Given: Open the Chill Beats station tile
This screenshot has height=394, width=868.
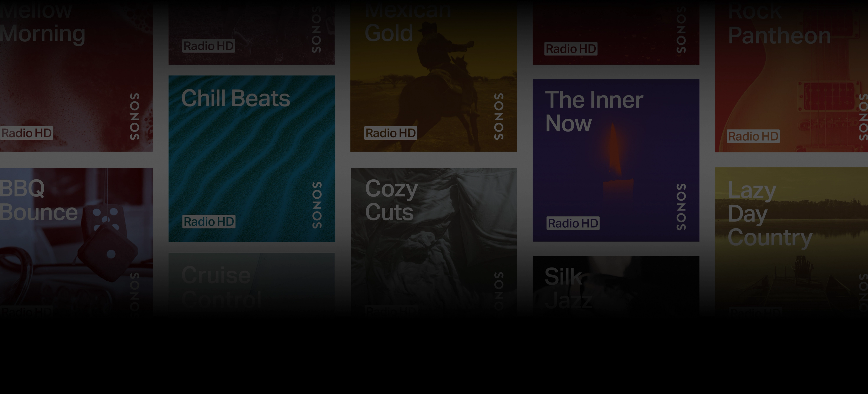Looking at the screenshot, I should pos(252,159).
